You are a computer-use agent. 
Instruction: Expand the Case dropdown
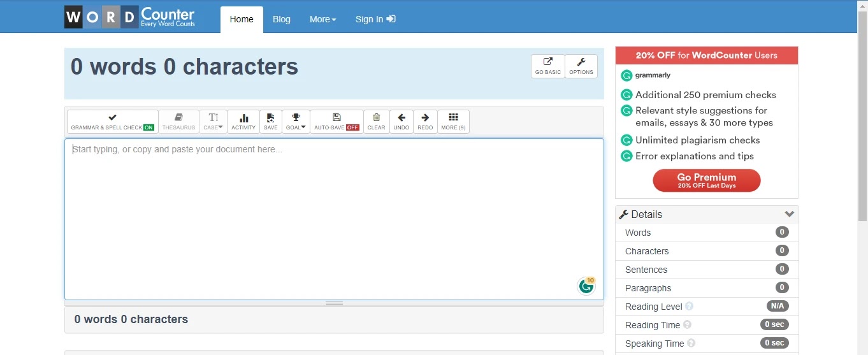click(213, 122)
